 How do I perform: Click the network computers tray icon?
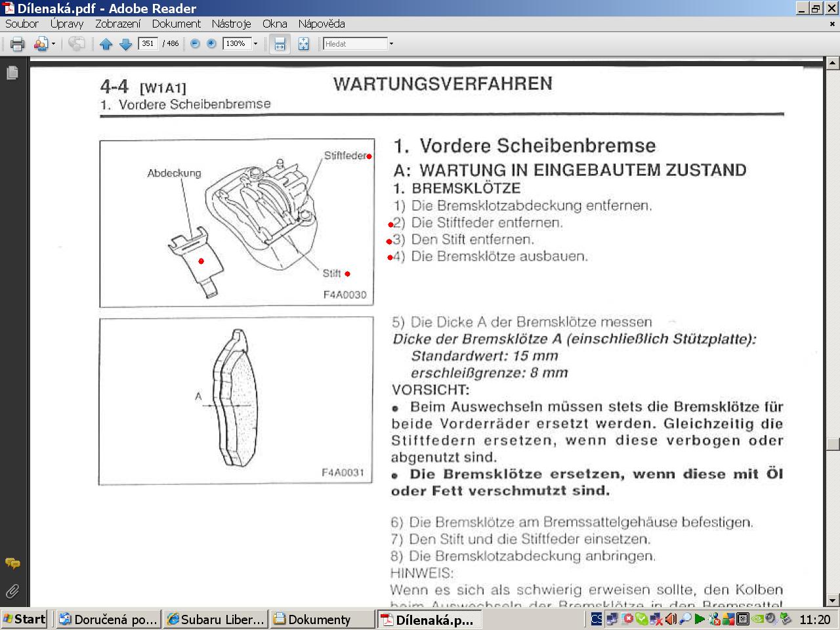click(x=612, y=619)
